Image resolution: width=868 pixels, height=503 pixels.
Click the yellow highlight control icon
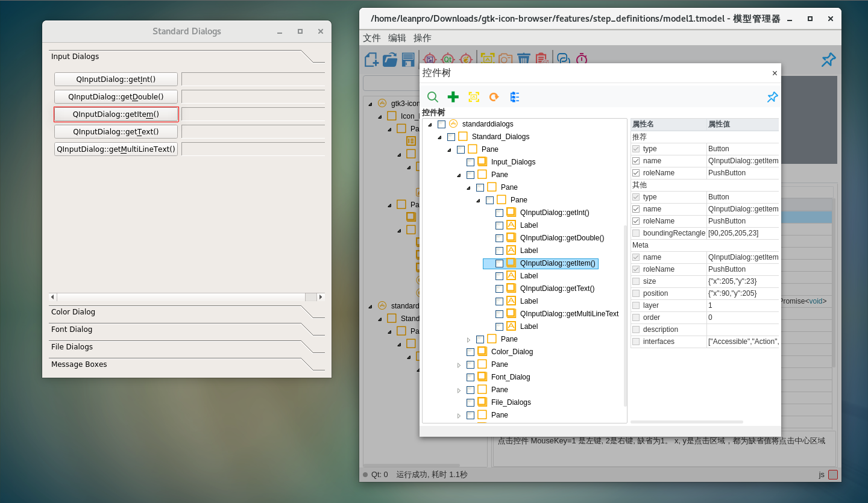[474, 97]
